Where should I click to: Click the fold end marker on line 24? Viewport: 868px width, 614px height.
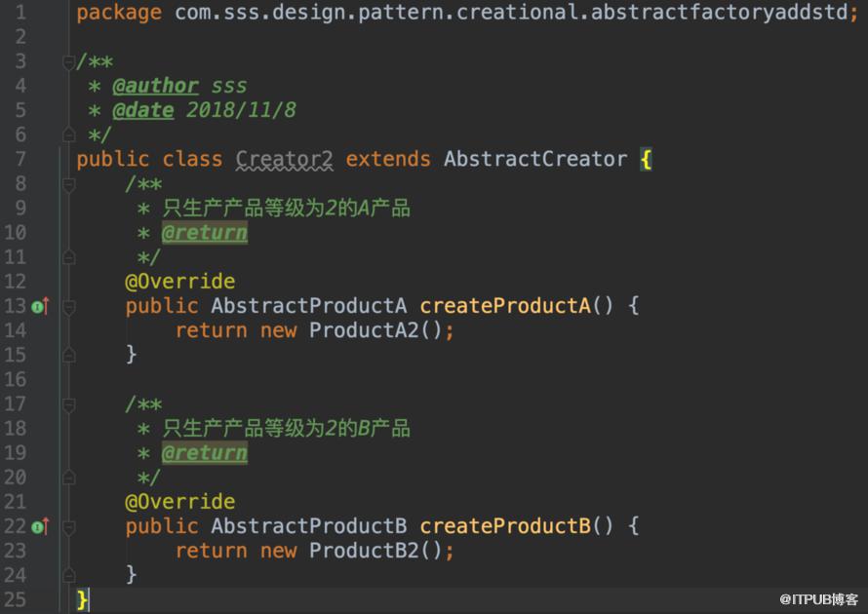(x=68, y=575)
